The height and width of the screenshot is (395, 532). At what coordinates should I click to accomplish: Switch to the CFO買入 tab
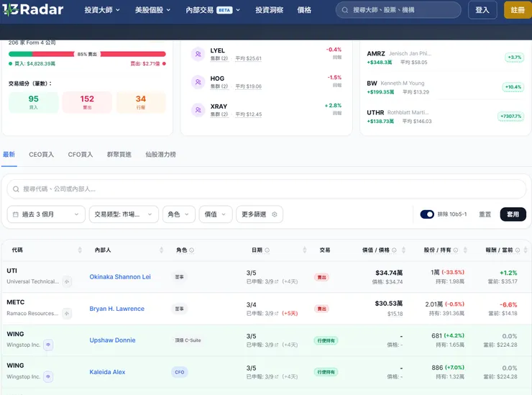[81, 155]
